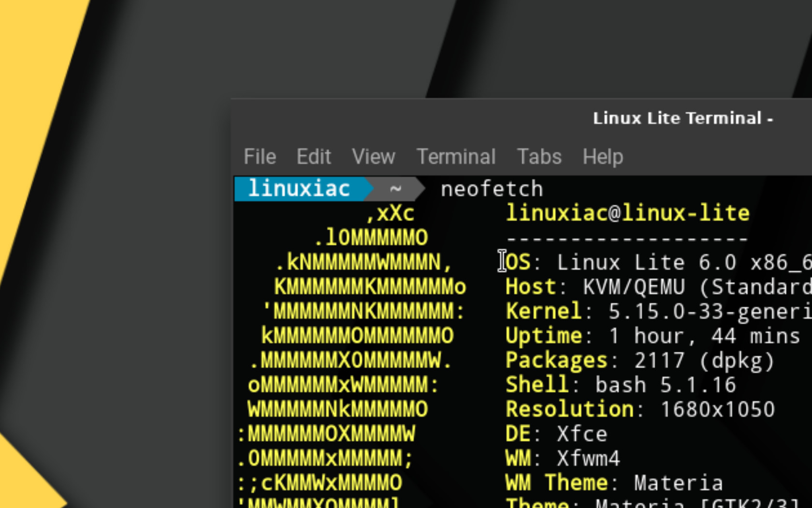Click the OS: Linux Lite 6.0 line
The image size is (812, 508).
pyautogui.click(x=658, y=262)
